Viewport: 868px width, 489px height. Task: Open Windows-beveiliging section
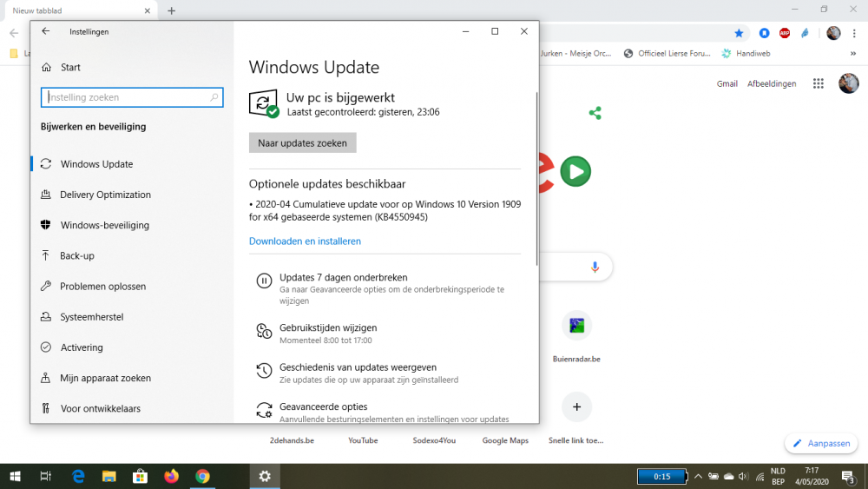coord(132,225)
